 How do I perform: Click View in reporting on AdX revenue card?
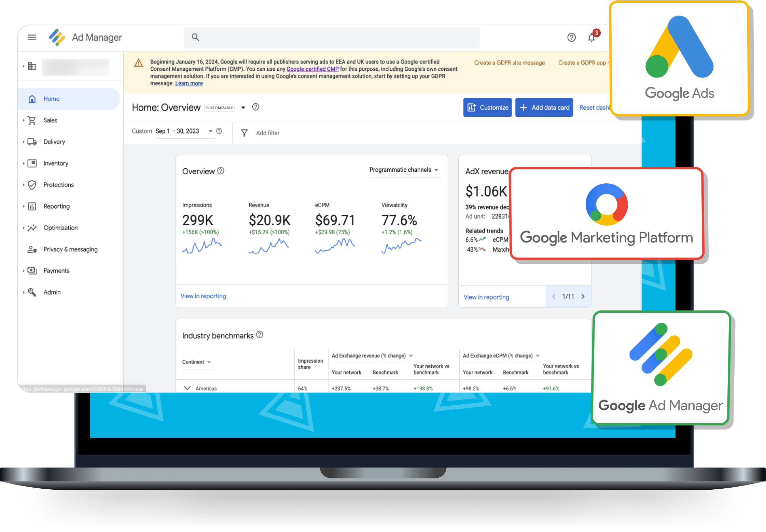[x=486, y=297]
